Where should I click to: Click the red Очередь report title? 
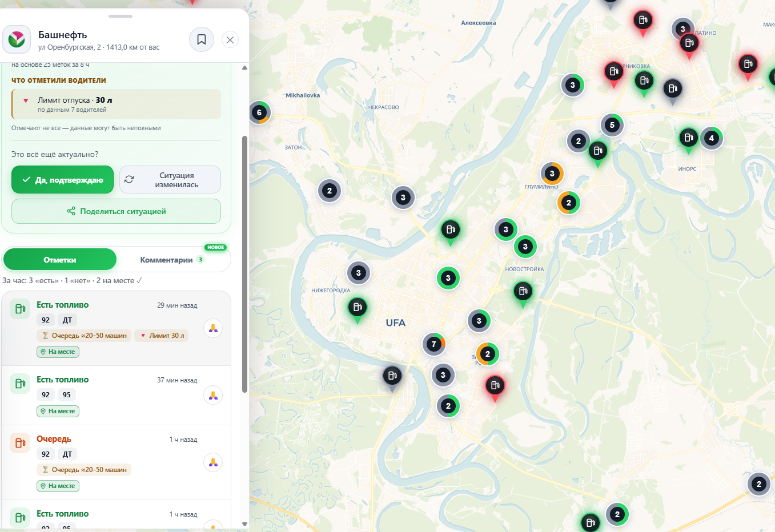54,439
